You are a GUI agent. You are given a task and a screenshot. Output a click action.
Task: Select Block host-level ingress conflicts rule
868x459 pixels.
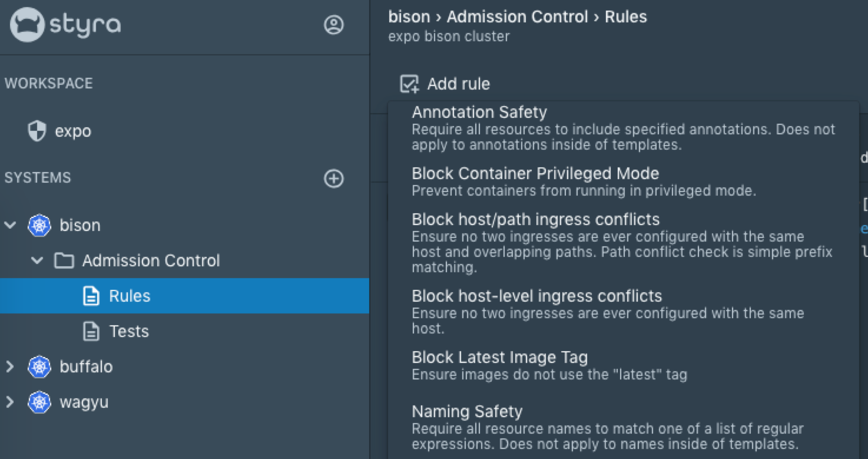[536, 296]
